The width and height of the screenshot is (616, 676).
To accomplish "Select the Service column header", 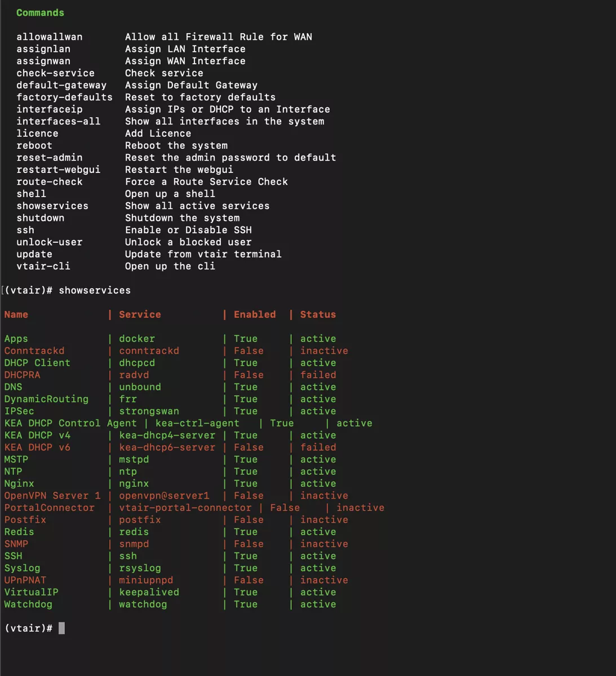I will pyautogui.click(x=139, y=314).
